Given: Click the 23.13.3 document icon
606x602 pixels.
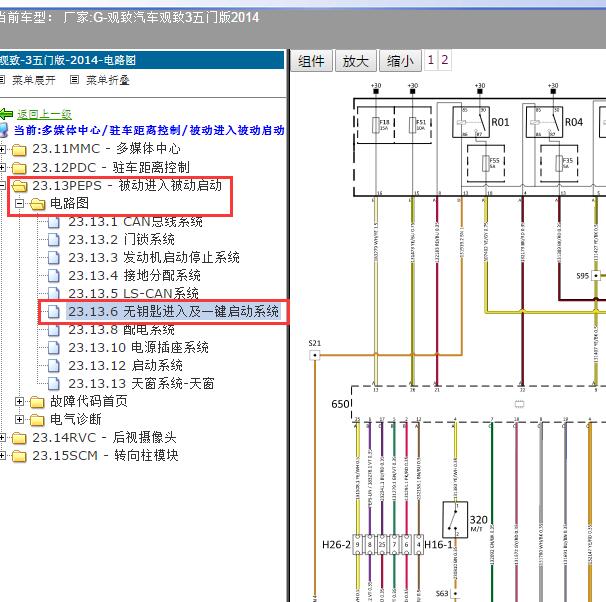Looking at the screenshot, I should 54,257.
